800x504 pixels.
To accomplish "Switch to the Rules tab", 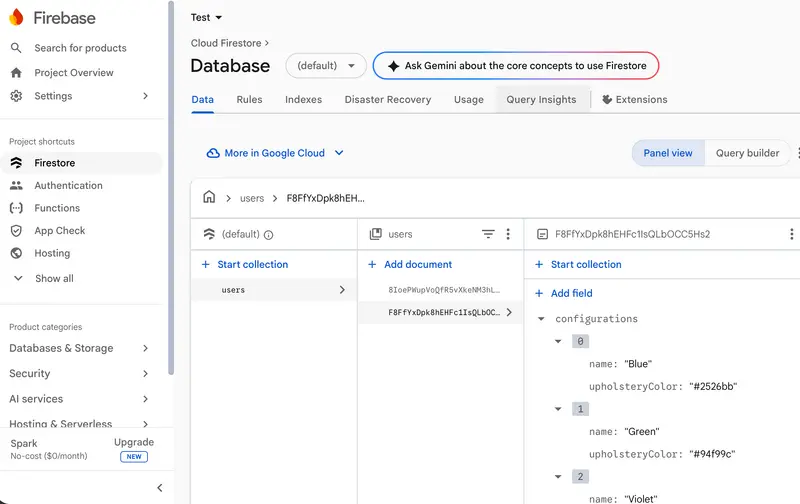I will coord(249,99).
